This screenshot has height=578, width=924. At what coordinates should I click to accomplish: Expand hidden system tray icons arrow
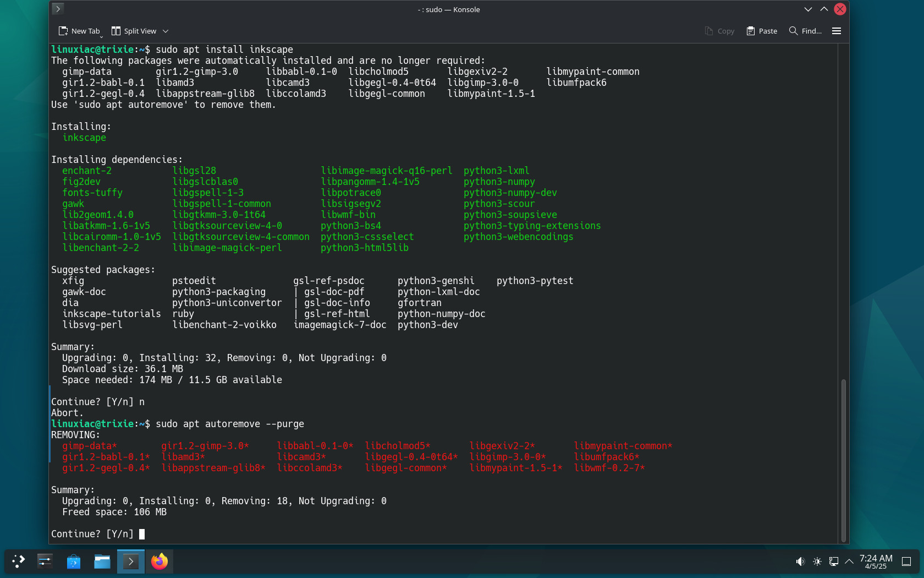[x=849, y=561]
